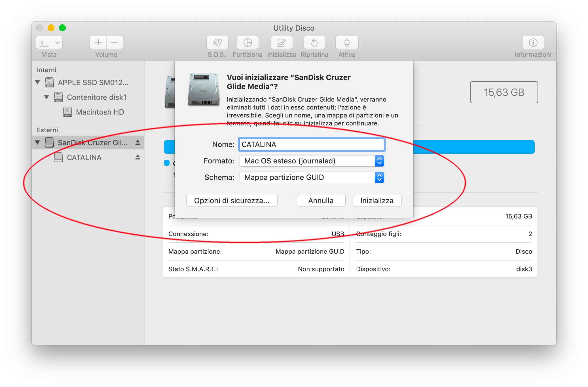
Task: Click the Nome text field
Action: point(311,144)
